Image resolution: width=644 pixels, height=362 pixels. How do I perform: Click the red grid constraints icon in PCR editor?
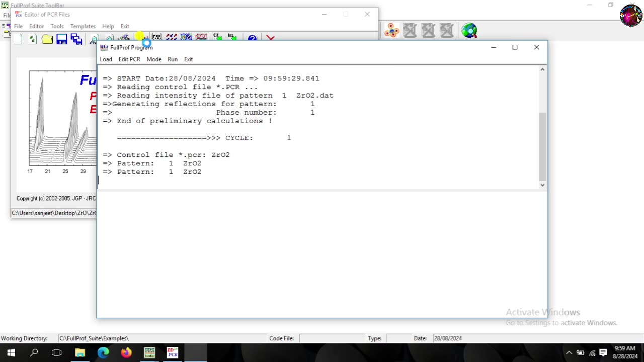(x=201, y=37)
